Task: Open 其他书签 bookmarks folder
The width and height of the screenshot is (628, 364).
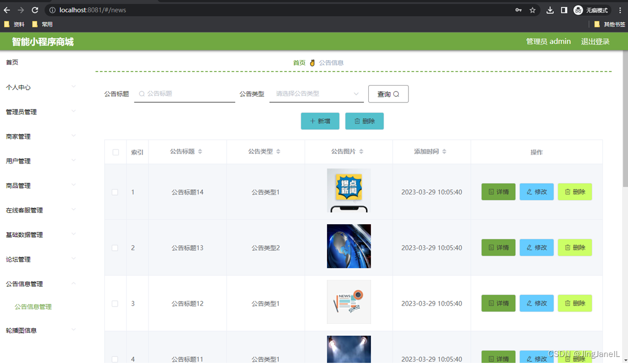Action: coord(610,24)
